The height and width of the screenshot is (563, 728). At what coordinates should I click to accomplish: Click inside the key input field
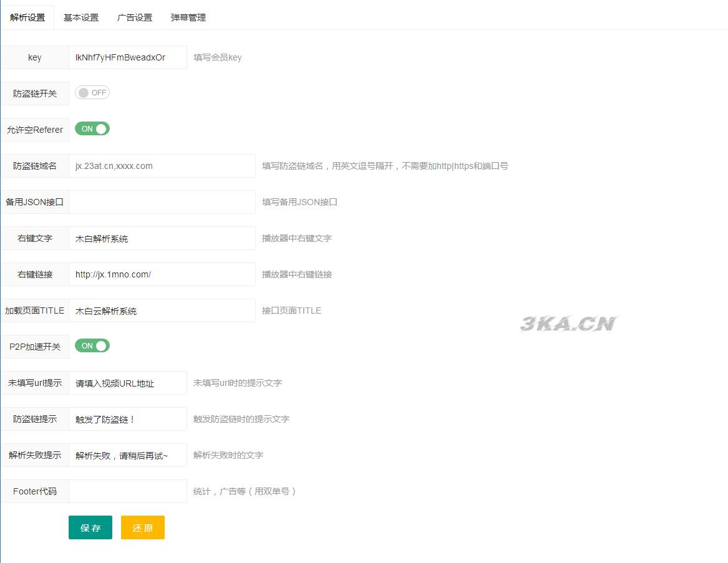click(x=128, y=57)
